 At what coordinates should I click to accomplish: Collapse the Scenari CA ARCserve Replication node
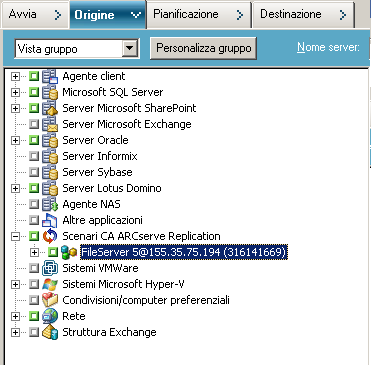tap(15, 236)
